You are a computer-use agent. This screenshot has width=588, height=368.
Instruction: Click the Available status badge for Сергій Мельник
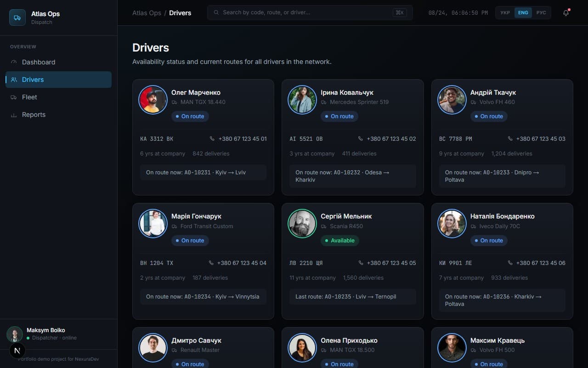pyautogui.click(x=340, y=241)
